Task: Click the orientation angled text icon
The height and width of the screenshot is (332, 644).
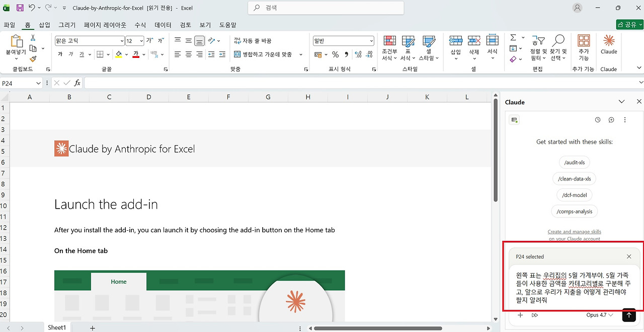Action: (211, 41)
